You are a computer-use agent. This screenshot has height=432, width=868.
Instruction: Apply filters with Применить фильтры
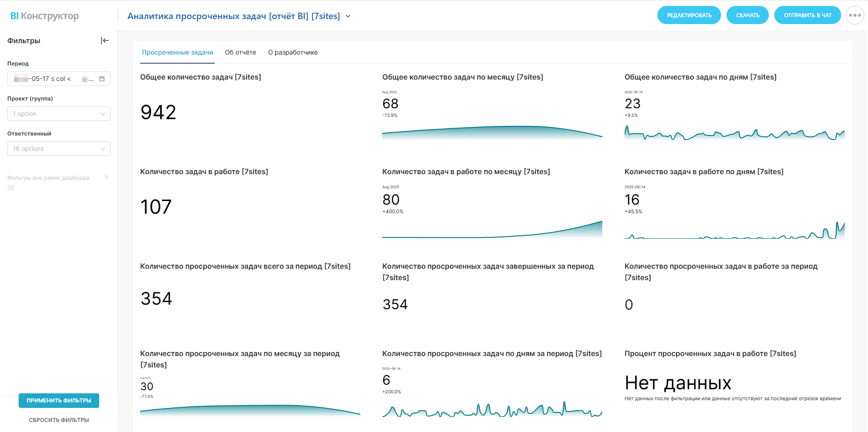click(59, 401)
